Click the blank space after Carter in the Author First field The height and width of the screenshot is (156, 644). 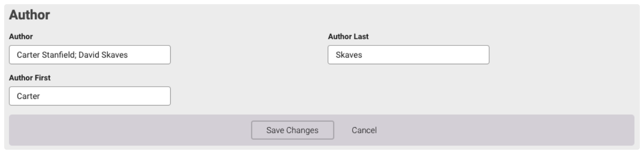click(x=105, y=96)
